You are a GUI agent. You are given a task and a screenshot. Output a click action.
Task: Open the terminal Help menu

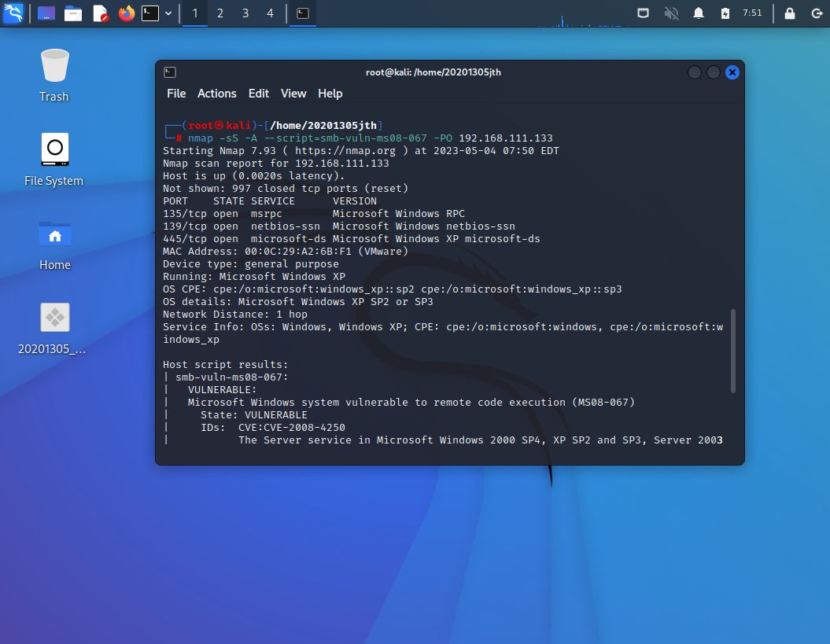(x=330, y=94)
